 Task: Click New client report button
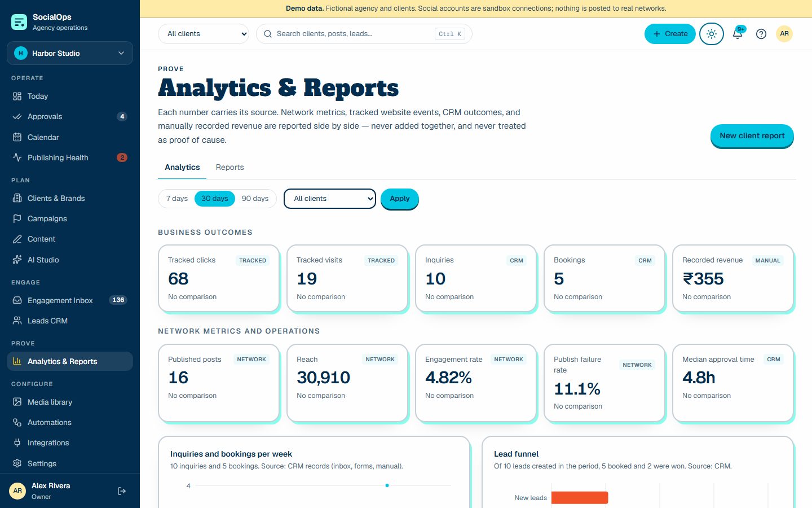(752, 135)
